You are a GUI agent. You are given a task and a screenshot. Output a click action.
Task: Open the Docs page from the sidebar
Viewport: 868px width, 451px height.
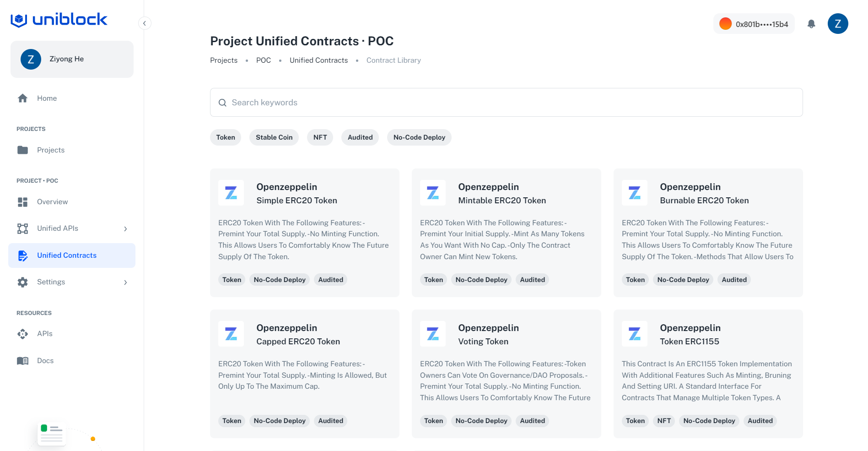[x=45, y=361]
